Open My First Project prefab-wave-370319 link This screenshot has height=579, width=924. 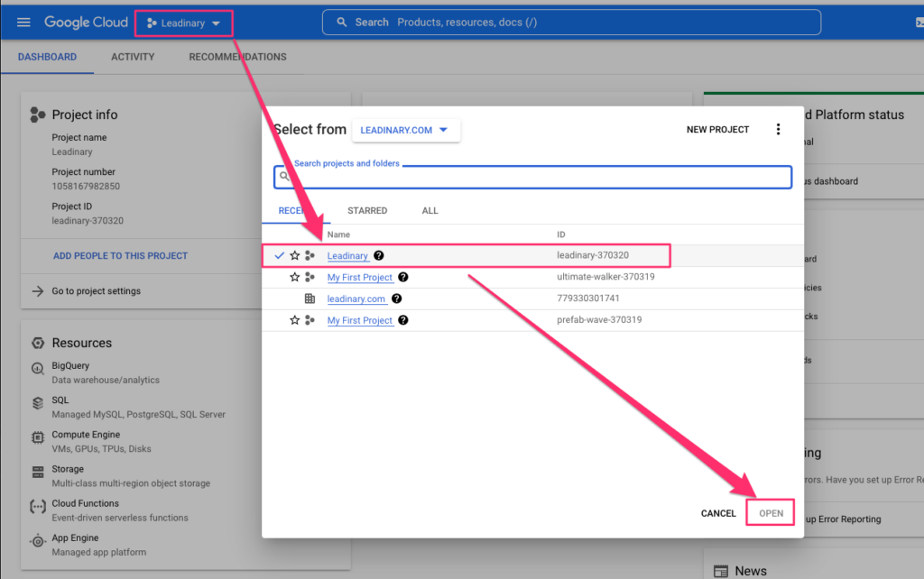tap(359, 320)
